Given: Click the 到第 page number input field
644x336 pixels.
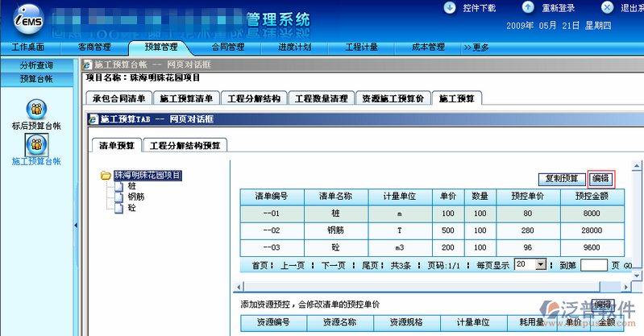Looking at the screenshot, I should point(593,264).
